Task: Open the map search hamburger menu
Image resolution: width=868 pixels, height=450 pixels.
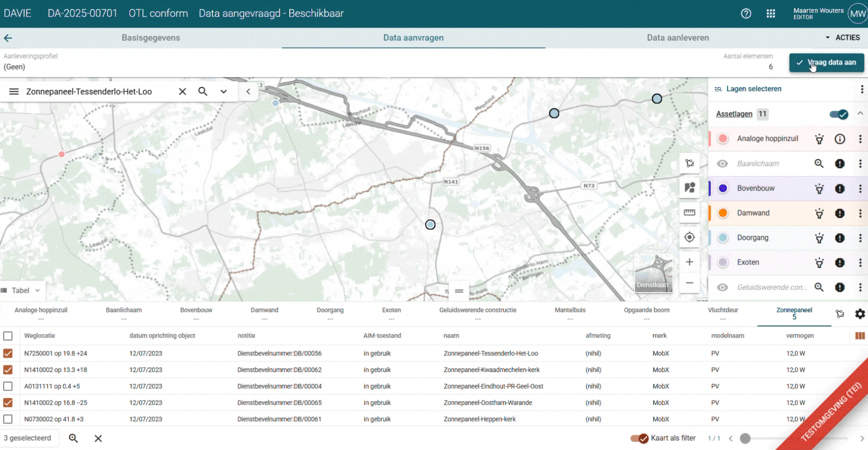Action: point(14,92)
